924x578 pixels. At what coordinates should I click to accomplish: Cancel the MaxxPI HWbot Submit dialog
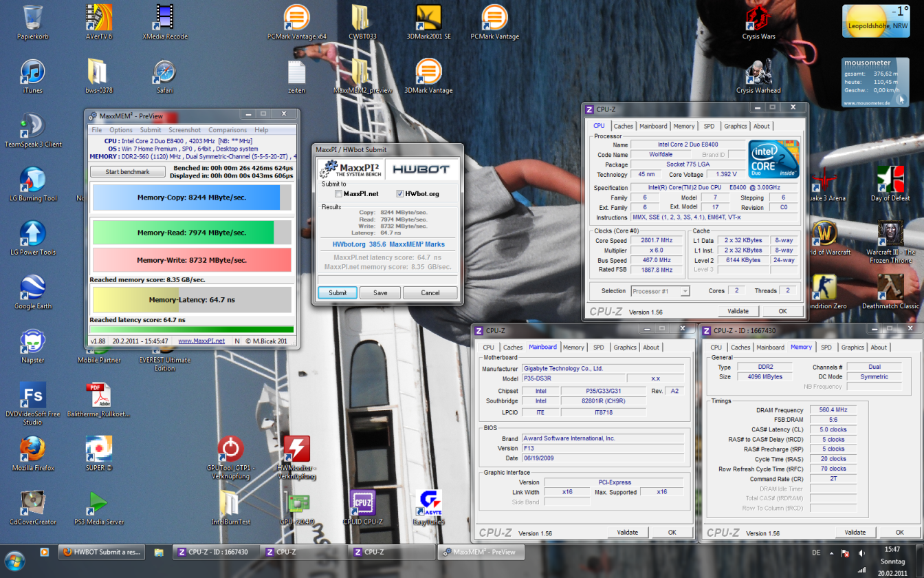(430, 292)
